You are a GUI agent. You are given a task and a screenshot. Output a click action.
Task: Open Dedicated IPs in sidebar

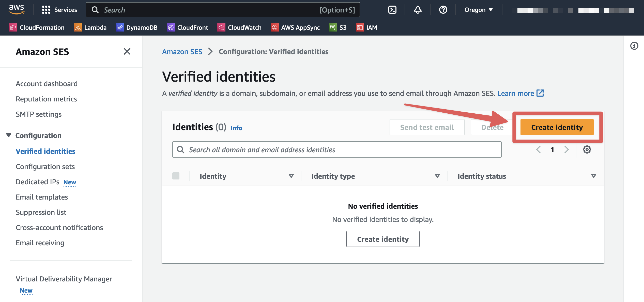(x=38, y=182)
